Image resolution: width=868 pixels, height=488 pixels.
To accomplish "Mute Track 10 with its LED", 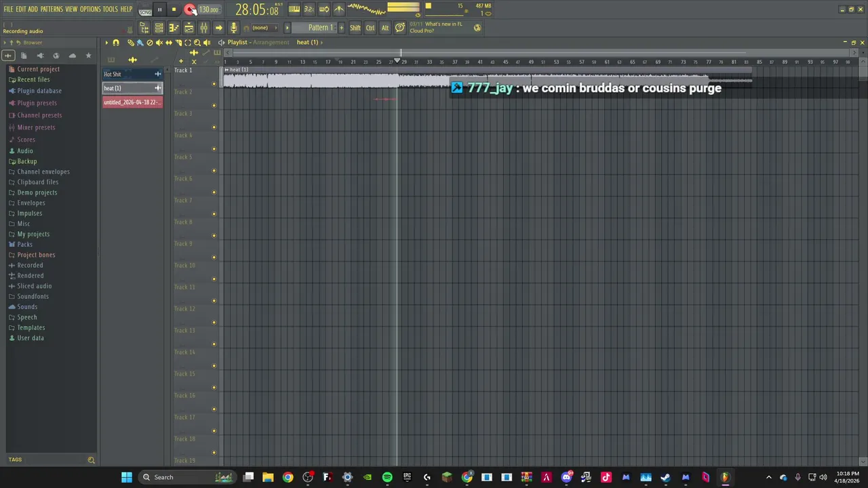I will (x=214, y=279).
